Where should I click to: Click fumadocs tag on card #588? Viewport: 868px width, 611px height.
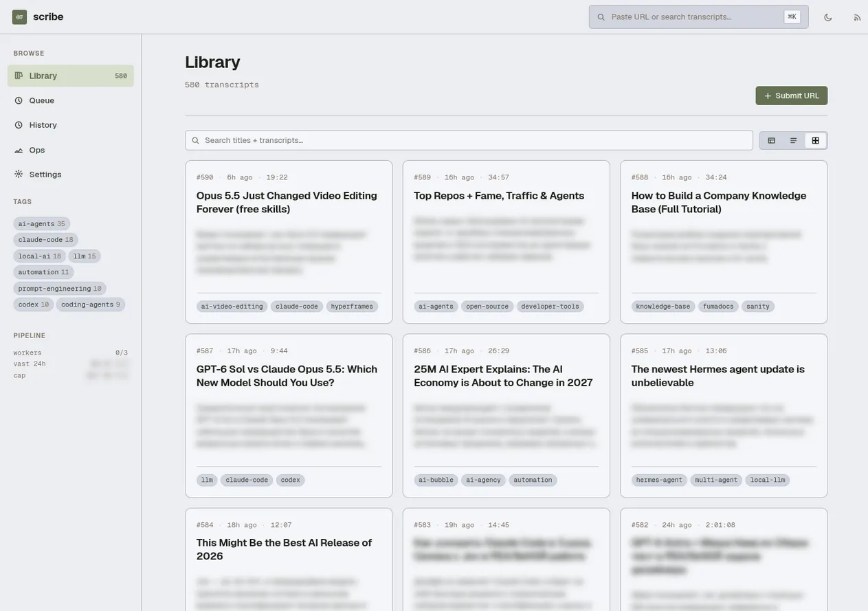pos(718,307)
